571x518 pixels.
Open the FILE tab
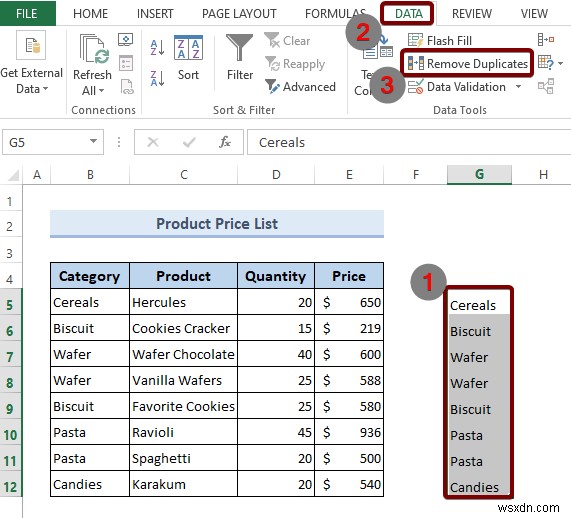pyautogui.click(x=27, y=13)
